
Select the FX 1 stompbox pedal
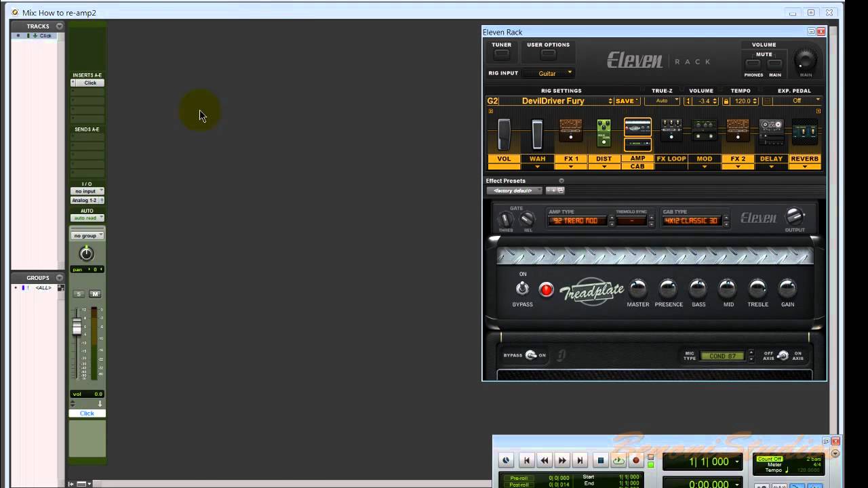[x=571, y=130]
